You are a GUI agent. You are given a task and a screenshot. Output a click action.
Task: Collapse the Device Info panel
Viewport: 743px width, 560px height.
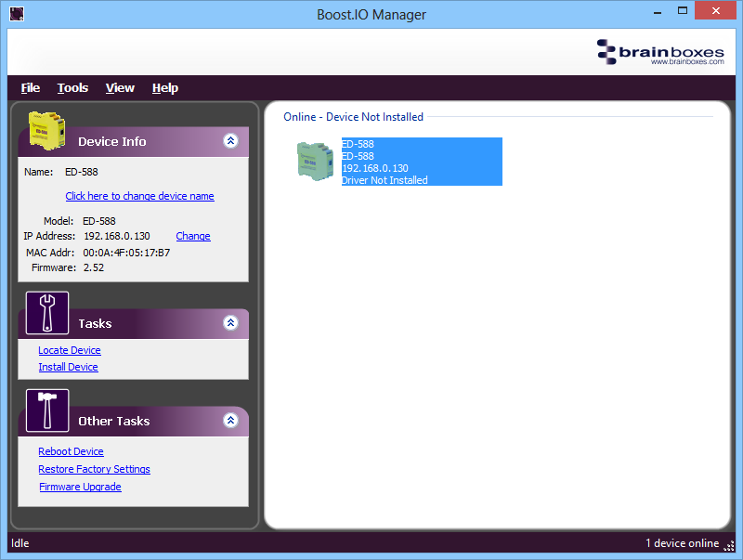(230, 141)
